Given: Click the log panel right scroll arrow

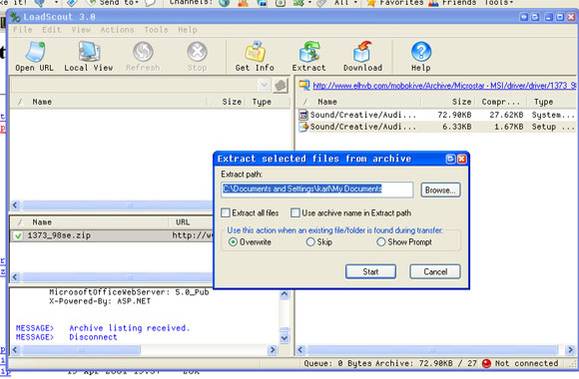Looking at the screenshot, I should pyautogui.click(x=273, y=349).
